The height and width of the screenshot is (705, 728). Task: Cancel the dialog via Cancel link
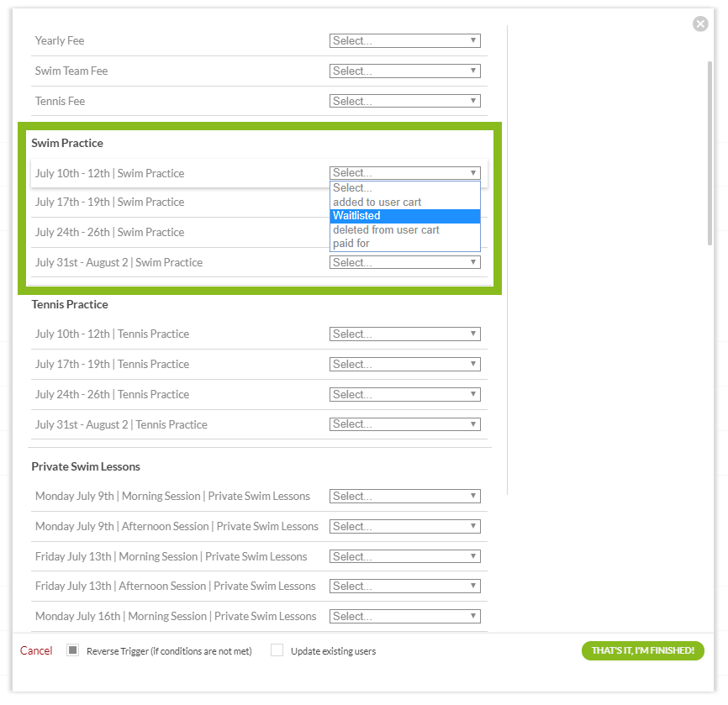(x=36, y=650)
